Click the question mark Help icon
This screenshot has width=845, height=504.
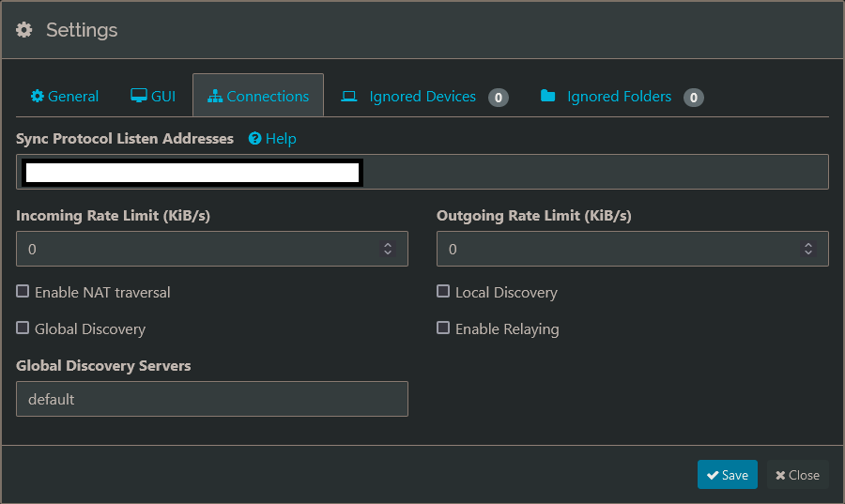[254, 139]
